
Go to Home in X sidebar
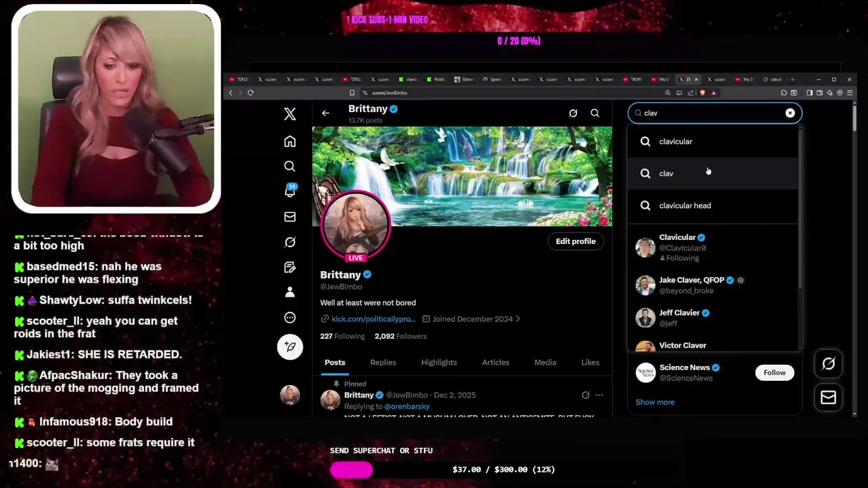click(290, 142)
